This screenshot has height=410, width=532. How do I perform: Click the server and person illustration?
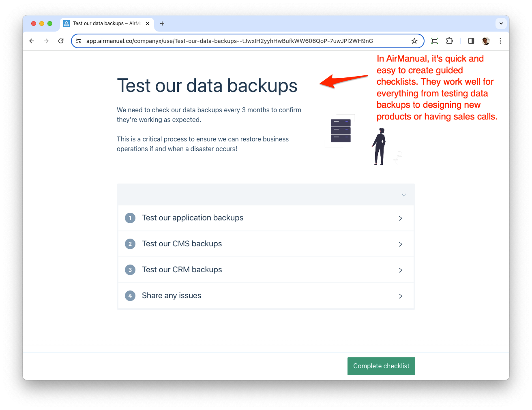(x=364, y=140)
